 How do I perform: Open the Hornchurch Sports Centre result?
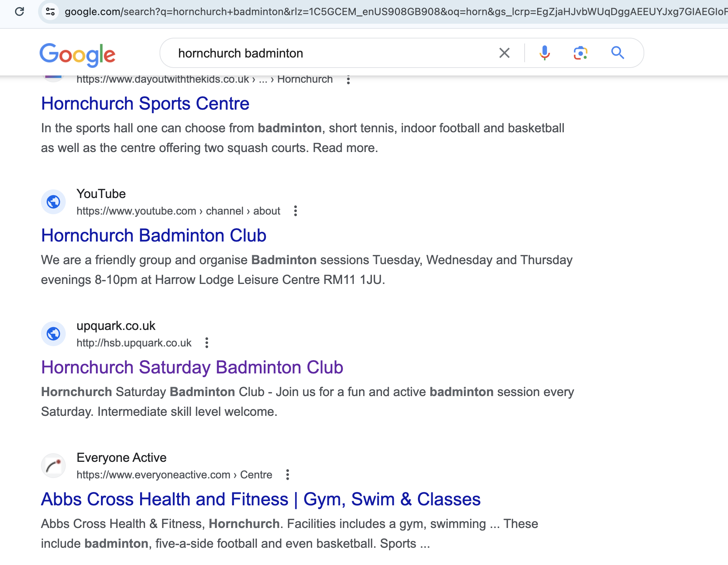[x=145, y=104]
